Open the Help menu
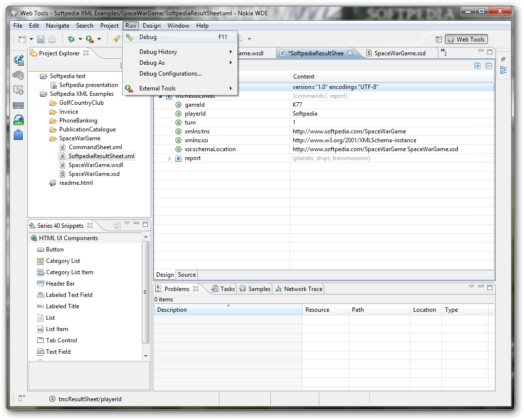 pos(202,25)
